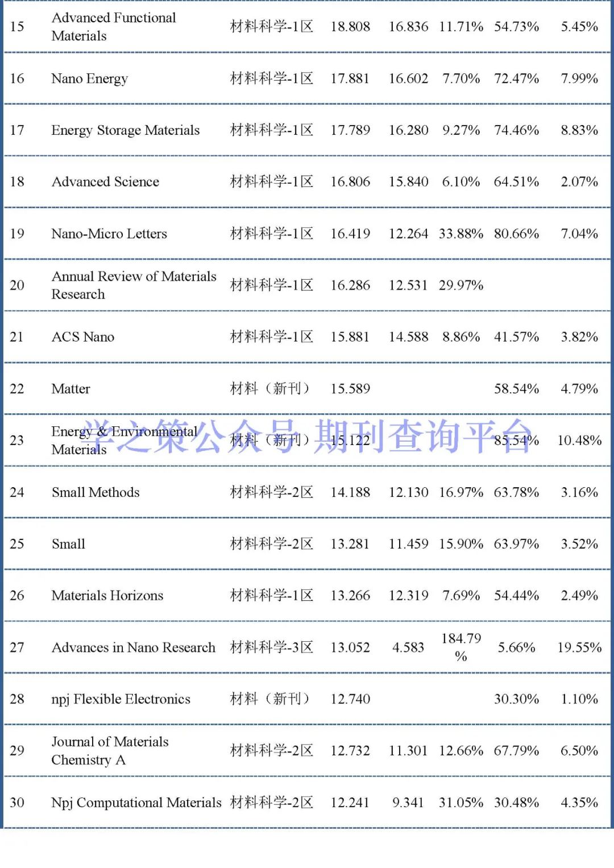Select the 19.55% cell in row 27
The width and height of the screenshot is (614, 868).
(579, 647)
